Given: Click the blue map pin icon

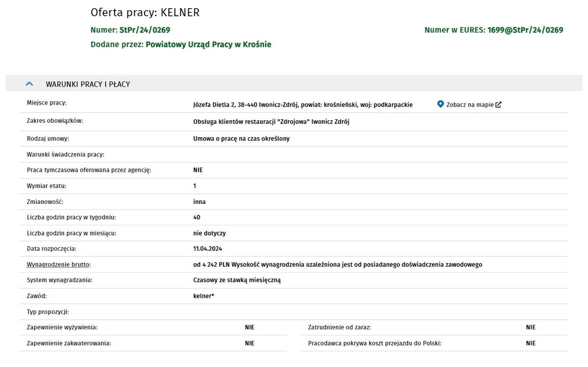Looking at the screenshot, I should tap(441, 104).
